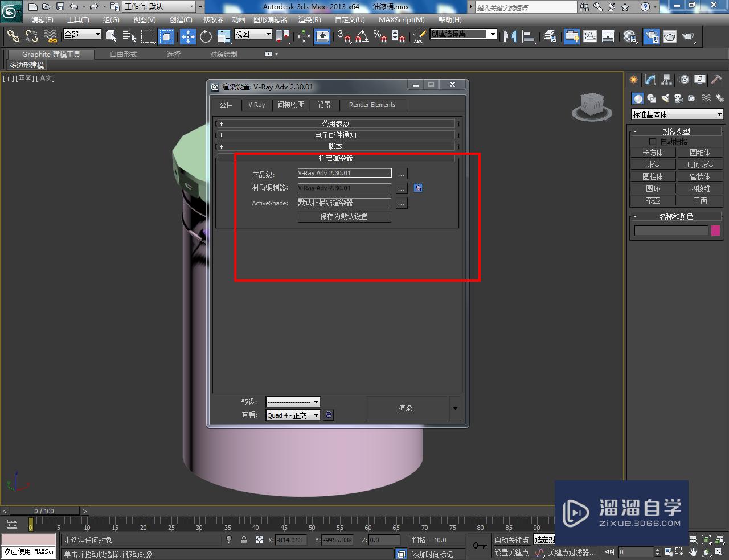Screen dimensions: 729x560
Task: Select the Link tool in main toolbar
Action: point(13,36)
